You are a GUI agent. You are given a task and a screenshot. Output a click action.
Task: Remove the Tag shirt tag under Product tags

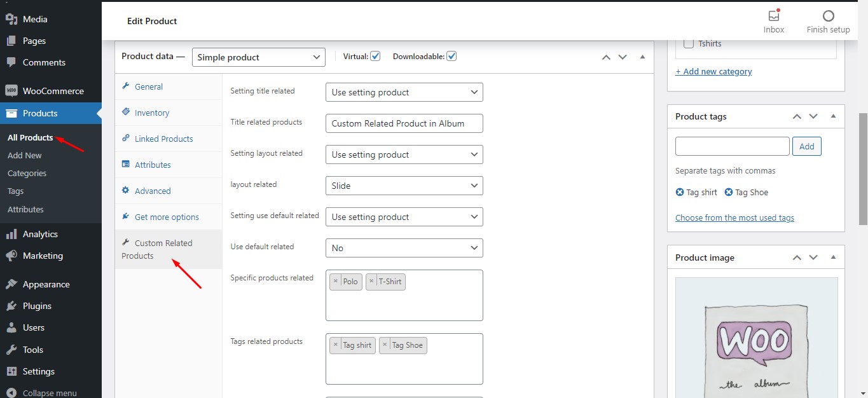click(680, 193)
